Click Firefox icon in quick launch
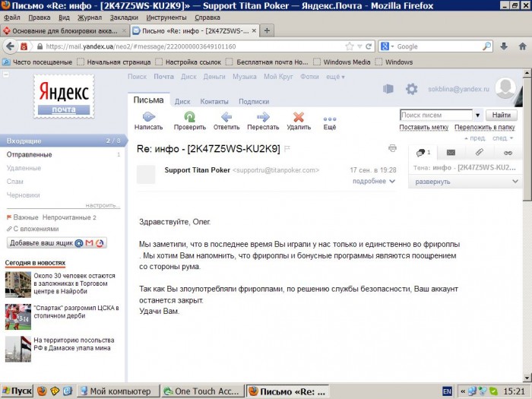This screenshot has width=532, height=399. coord(42,391)
